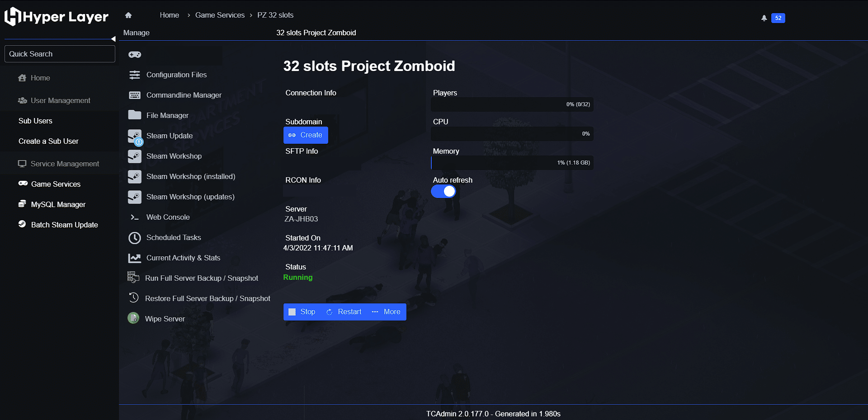Screen dimensions: 868x420
Task: Open Commandline Manager link
Action: pos(184,95)
